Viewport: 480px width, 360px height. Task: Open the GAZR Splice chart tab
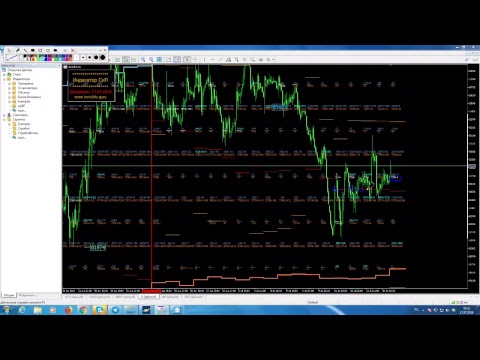[x=100, y=297]
